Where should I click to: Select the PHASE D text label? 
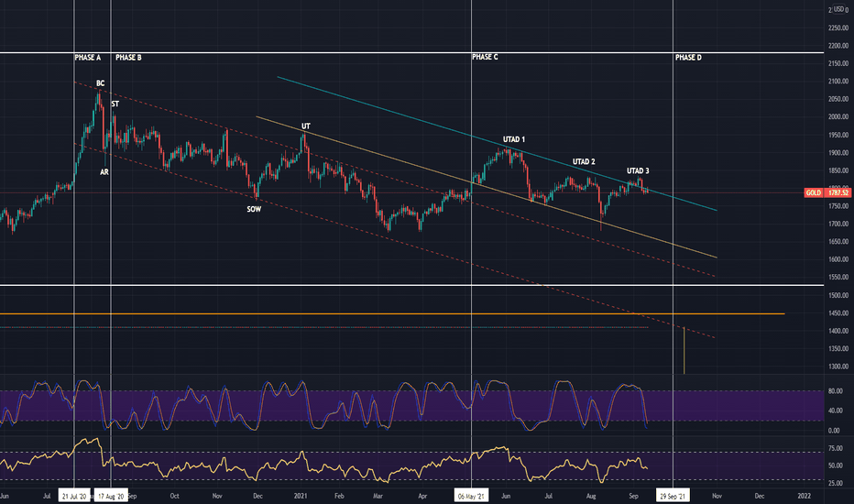tap(688, 57)
